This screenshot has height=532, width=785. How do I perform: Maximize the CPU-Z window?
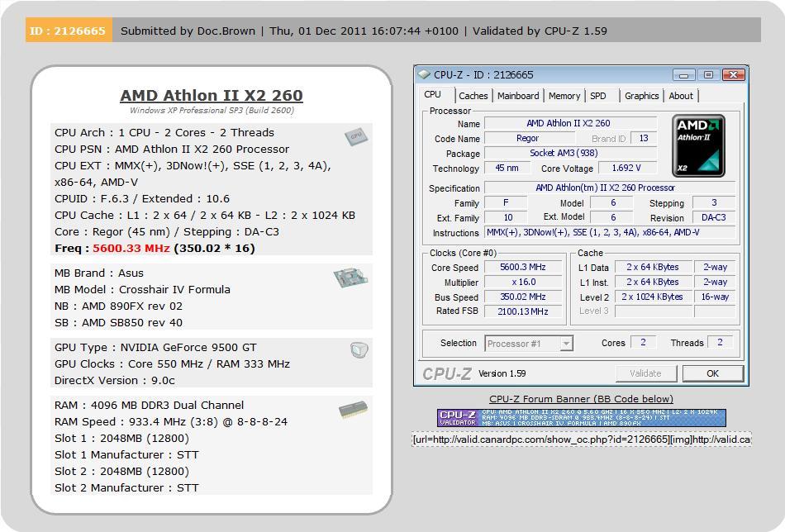click(708, 75)
